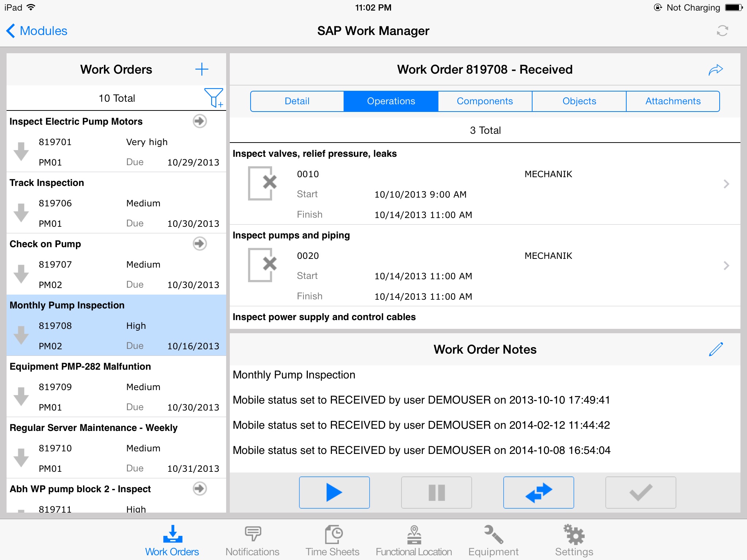
Task: Open Time Sheets from the bottom bar
Action: pos(333,540)
